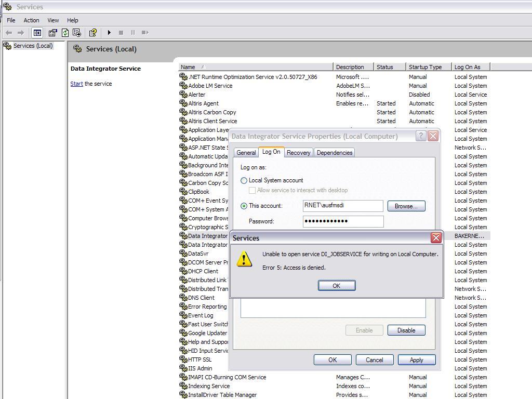
Task: Toggle the console tree panel icon
Action: click(37, 32)
